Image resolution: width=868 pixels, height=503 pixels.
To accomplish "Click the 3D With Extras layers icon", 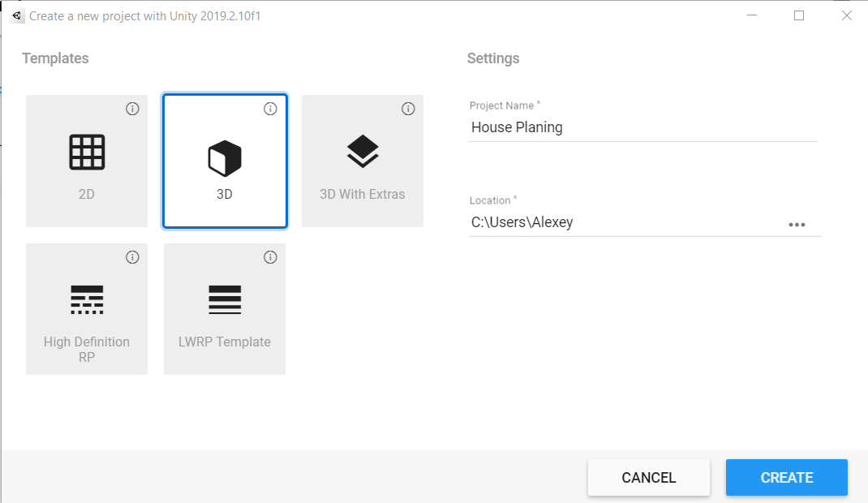I will (x=363, y=151).
